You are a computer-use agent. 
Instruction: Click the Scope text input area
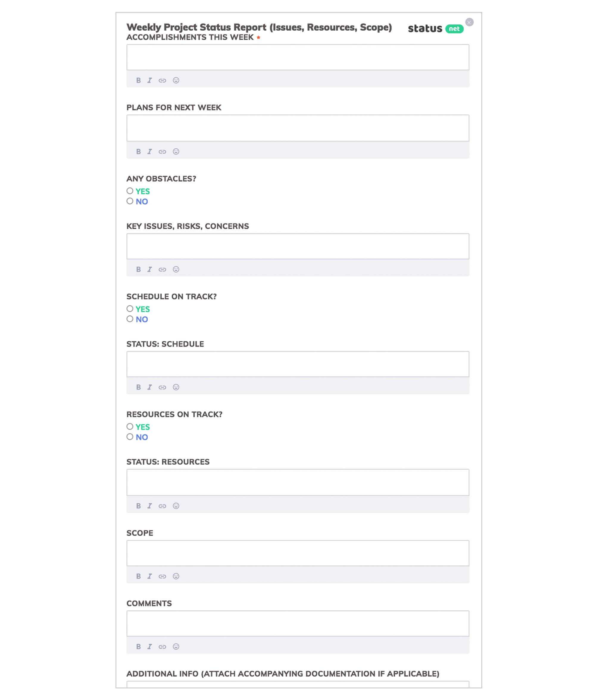coord(297,552)
